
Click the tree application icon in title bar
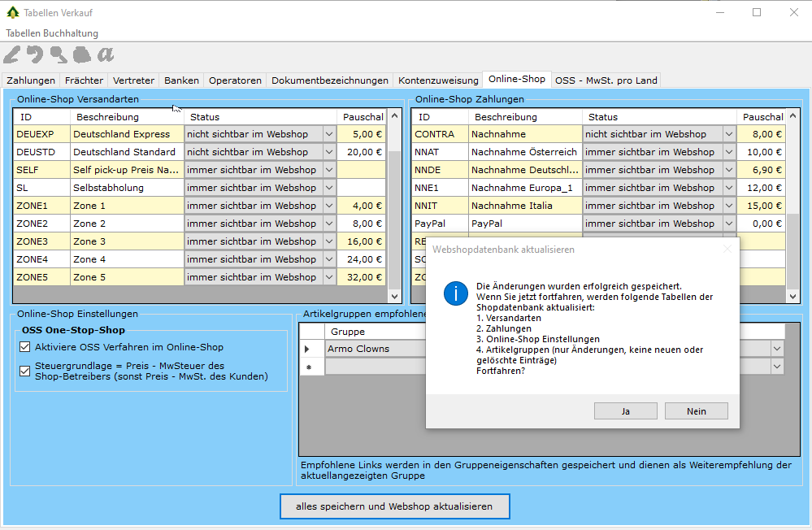pos(12,12)
